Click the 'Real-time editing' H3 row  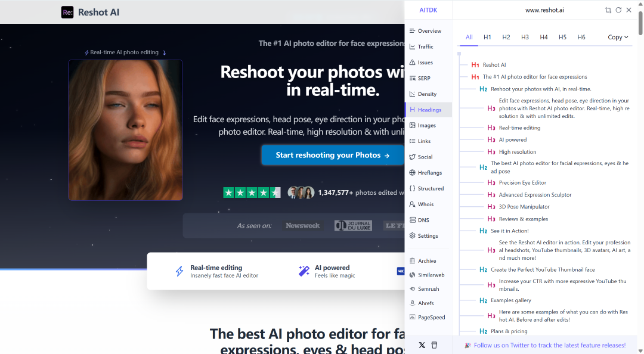point(514,128)
